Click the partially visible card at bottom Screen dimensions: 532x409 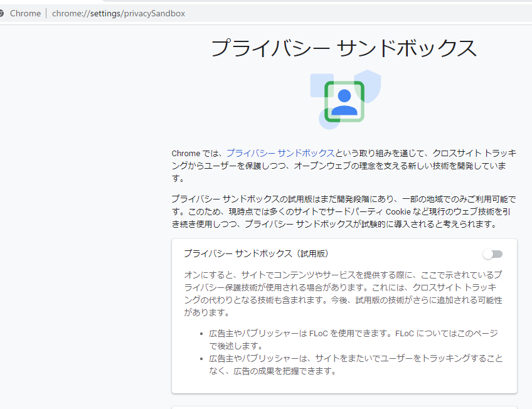coord(344,406)
